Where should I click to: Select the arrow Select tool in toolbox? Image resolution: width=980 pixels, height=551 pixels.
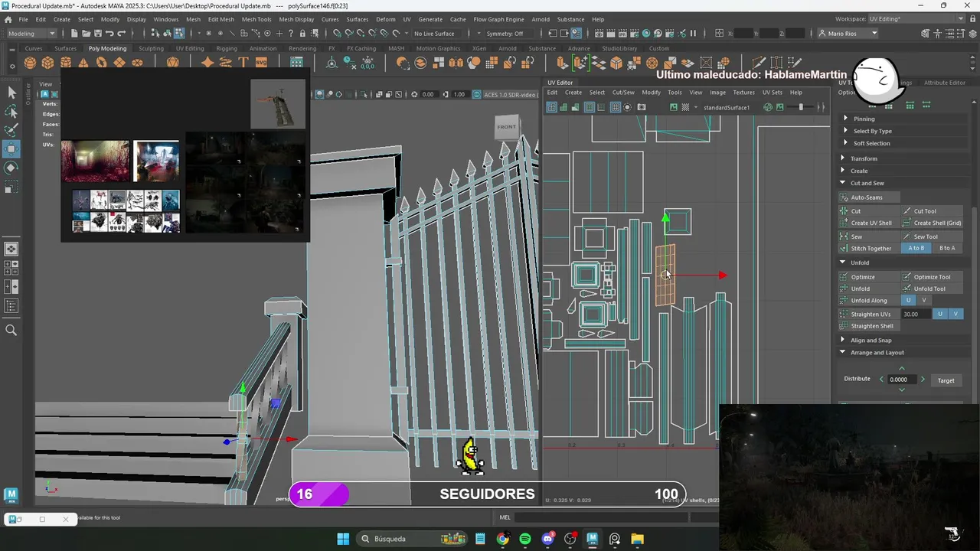tap(11, 93)
